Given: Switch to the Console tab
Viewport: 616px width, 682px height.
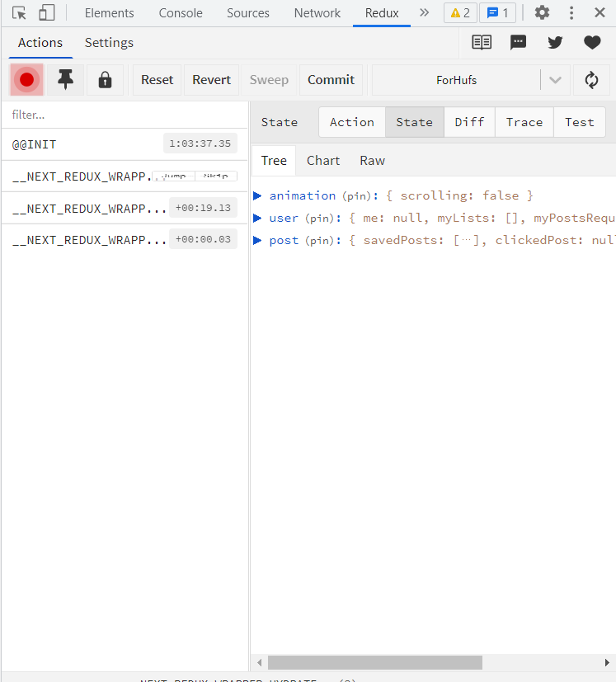Looking at the screenshot, I should (181, 13).
